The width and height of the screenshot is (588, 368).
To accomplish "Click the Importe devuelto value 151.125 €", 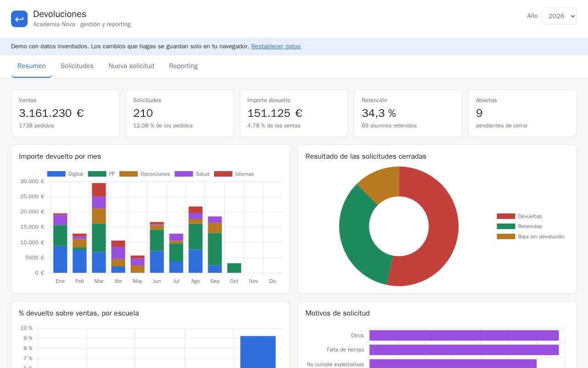I will pyautogui.click(x=275, y=113).
